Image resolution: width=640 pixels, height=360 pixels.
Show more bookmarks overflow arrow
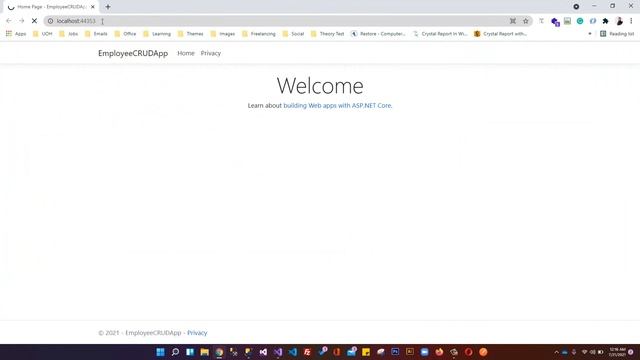[x=590, y=34]
